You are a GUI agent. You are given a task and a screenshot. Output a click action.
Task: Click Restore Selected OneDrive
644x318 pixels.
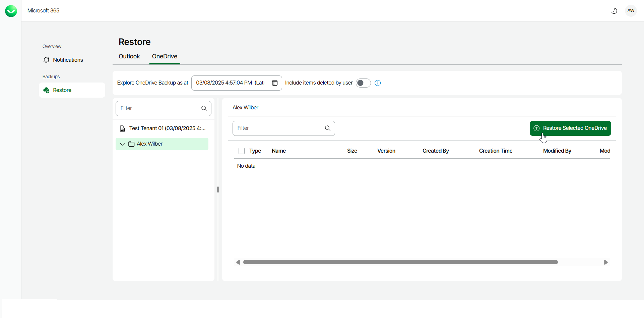point(570,128)
